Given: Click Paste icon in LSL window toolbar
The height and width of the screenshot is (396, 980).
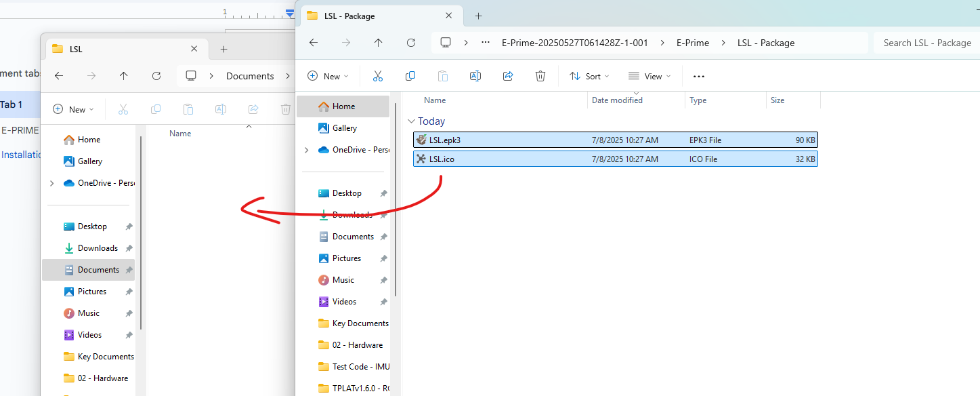Looking at the screenshot, I should 188,109.
